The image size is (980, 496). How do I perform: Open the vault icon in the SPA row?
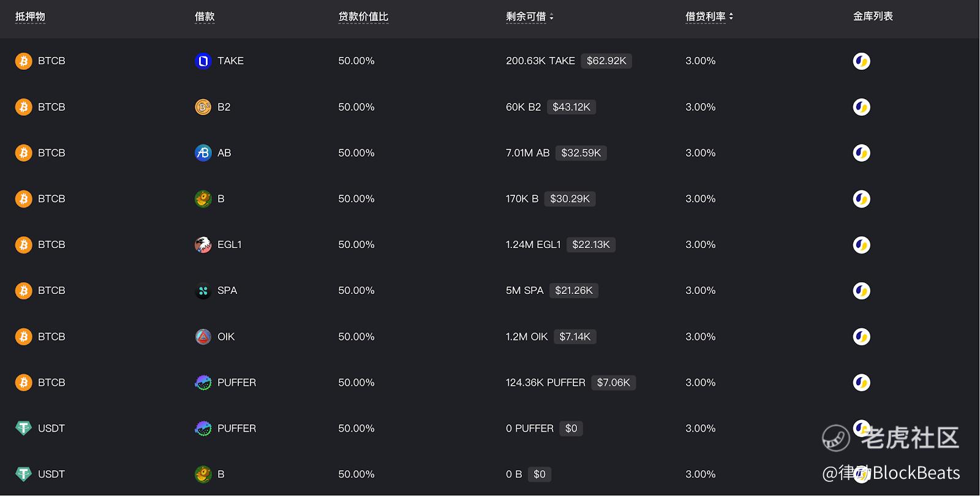(861, 291)
